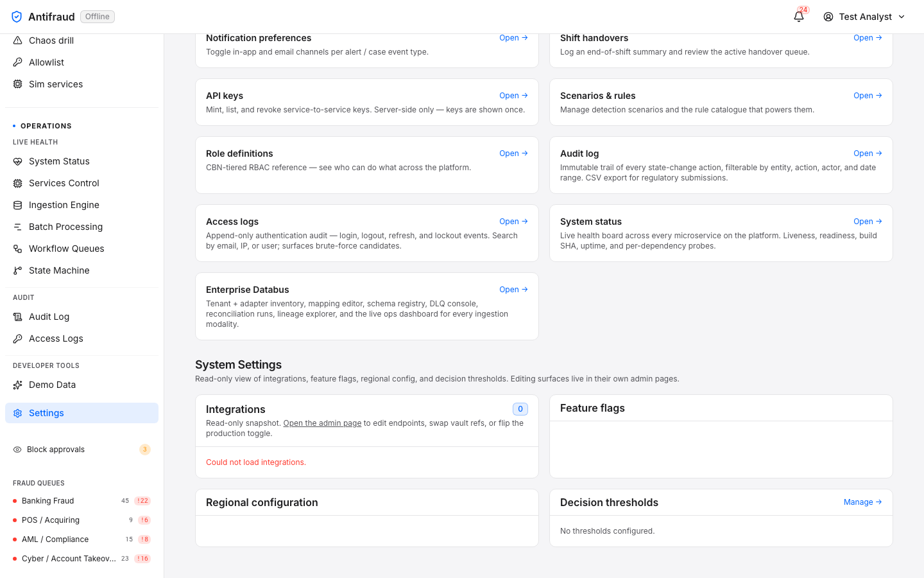Click the user avatar icon beside Test Analyst
This screenshot has height=578, width=924.
tap(828, 17)
